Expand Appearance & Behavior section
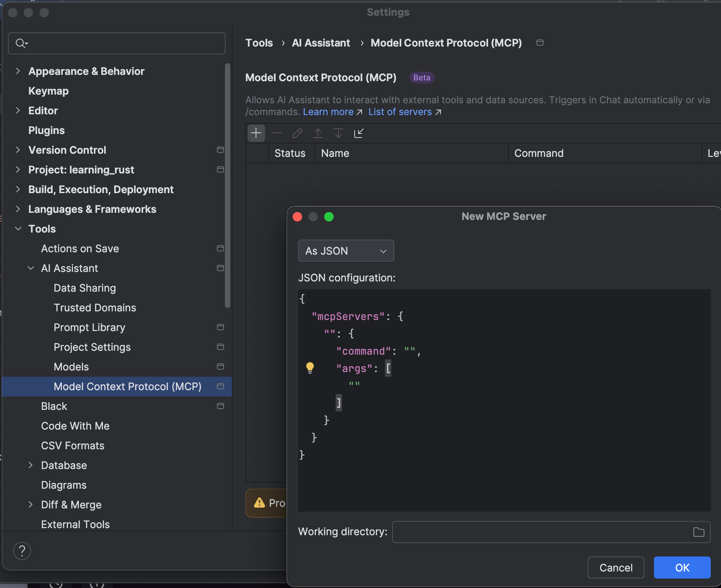721x588 pixels. (18, 71)
